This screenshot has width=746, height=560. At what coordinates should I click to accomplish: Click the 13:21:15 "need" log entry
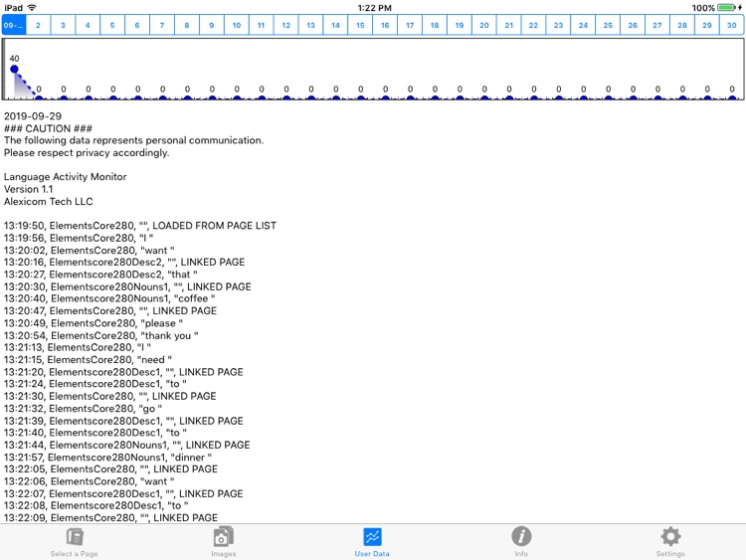point(88,360)
